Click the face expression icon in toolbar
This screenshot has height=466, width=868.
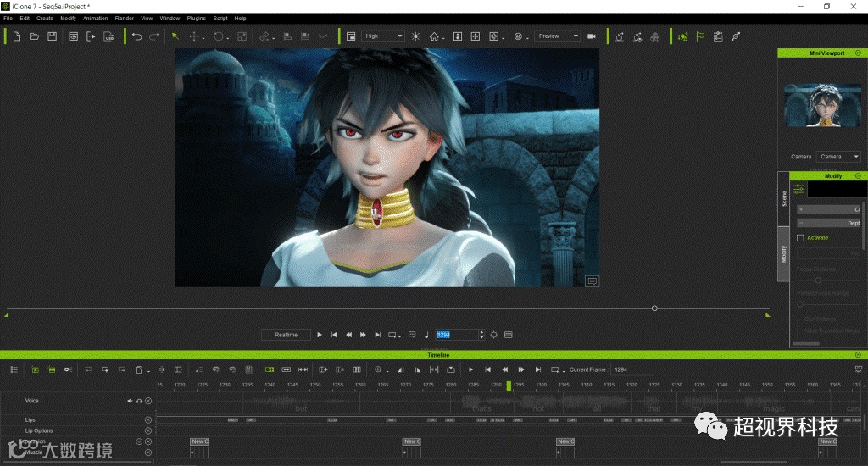pyautogui.click(x=518, y=36)
